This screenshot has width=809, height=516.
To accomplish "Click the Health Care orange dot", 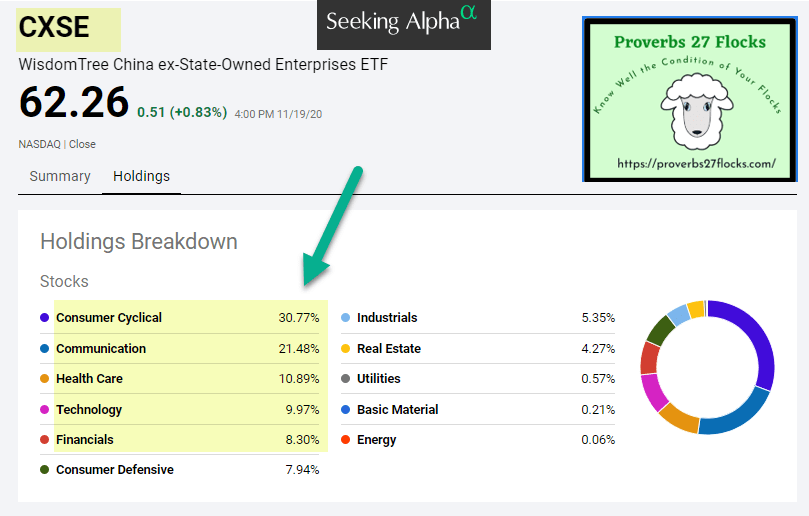I will (x=45, y=379).
